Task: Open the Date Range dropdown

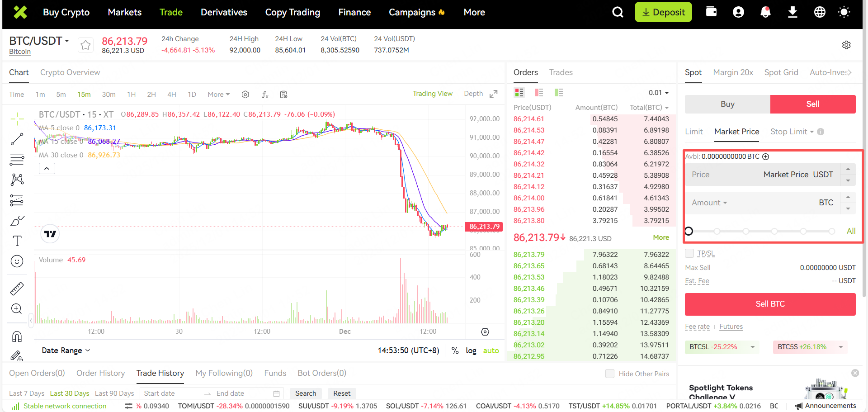Action: click(x=66, y=350)
